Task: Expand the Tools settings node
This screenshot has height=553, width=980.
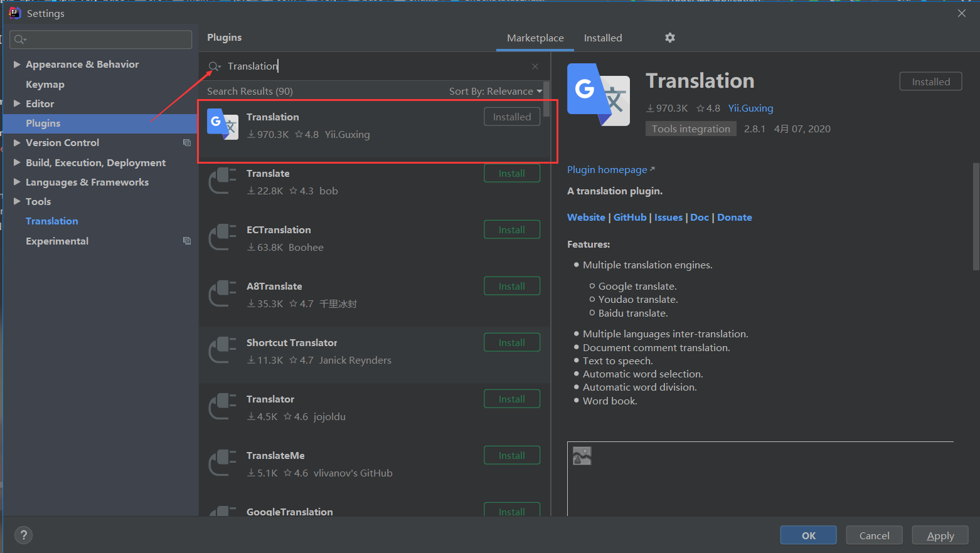Action: click(17, 201)
